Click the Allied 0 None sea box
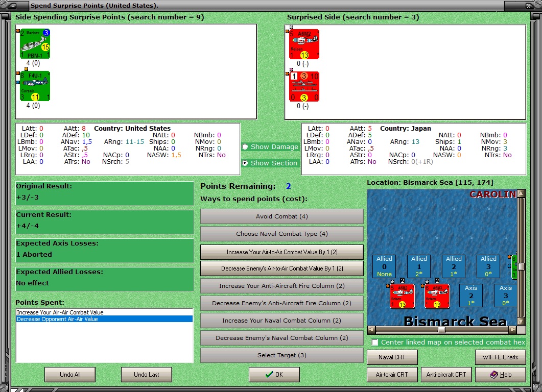Image resolution: width=542 pixels, height=392 pixels. click(x=384, y=266)
